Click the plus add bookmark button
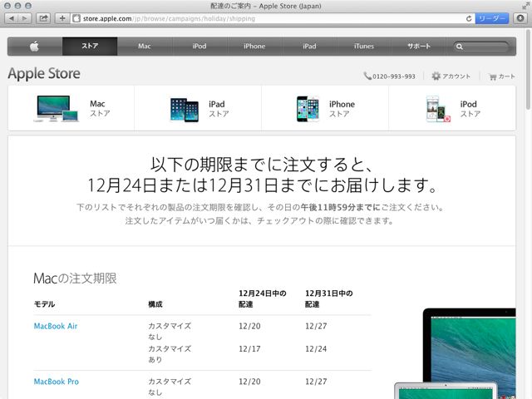This screenshot has width=532, height=399. coord(62,18)
